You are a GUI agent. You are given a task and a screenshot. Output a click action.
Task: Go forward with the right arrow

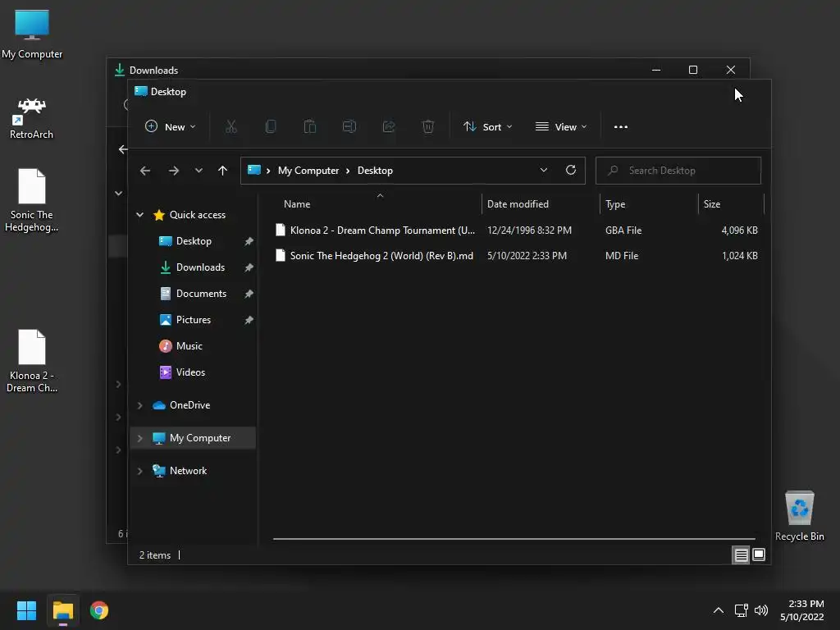(174, 171)
